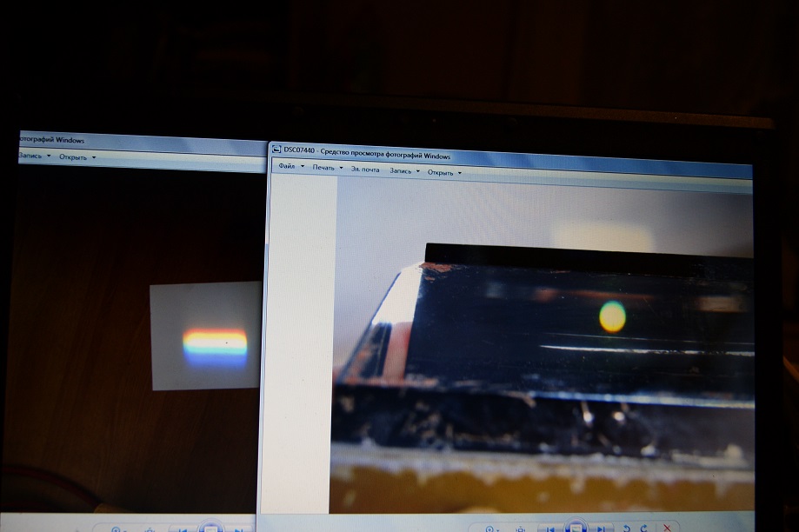Start slideshow in DSC07440 window
This screenshot has width=799, height=532.
(x=576, y=525)
